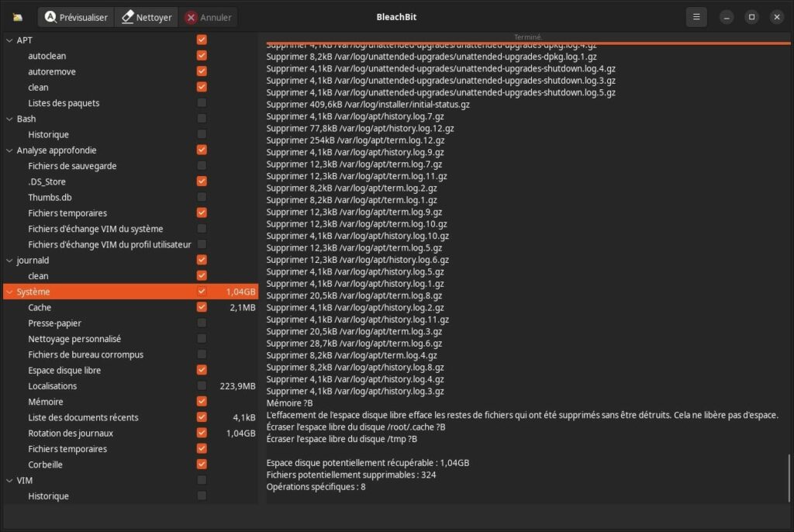The image size is (794, 532).
Task: Select the Rotation des journaux row label
Action: (x=71, y=434)
